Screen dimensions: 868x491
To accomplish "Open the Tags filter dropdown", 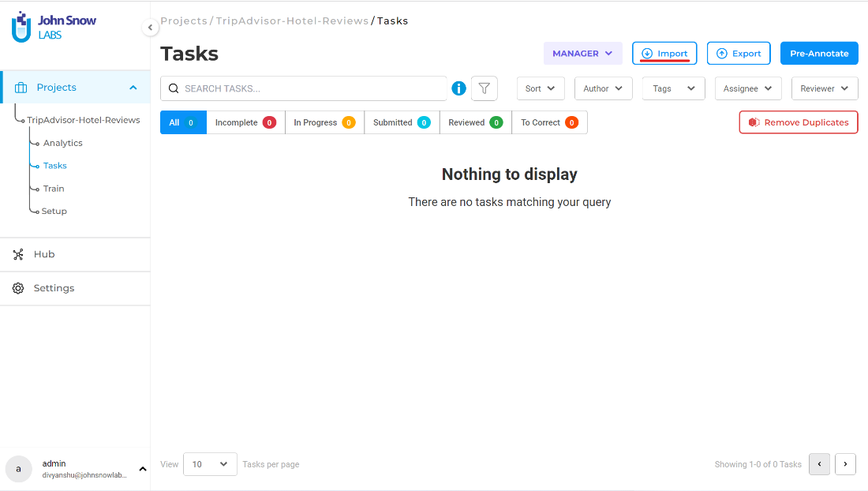I will coord(674,88).
